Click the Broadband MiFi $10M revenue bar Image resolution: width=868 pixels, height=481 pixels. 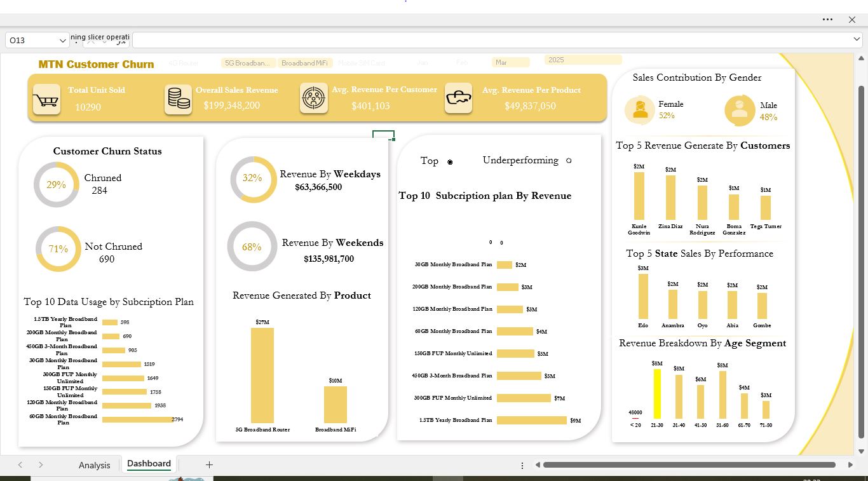336,405
